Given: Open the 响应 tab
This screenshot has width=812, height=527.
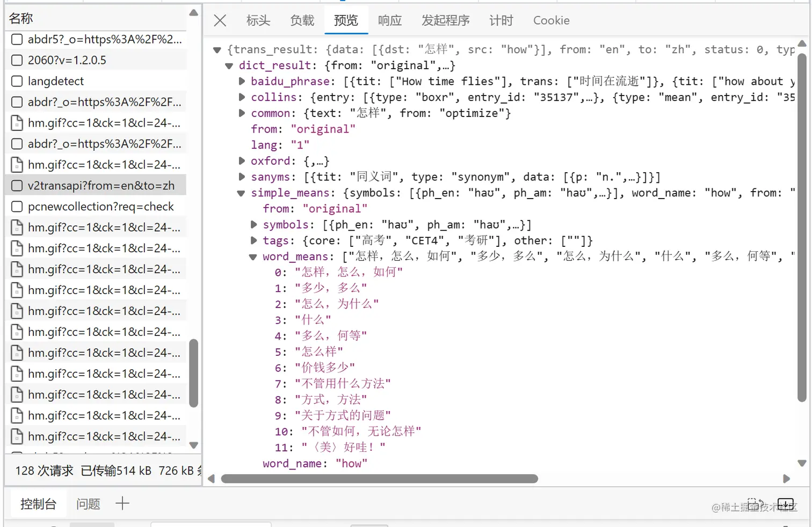Looking at the screenshot, I should pos(390,20).
